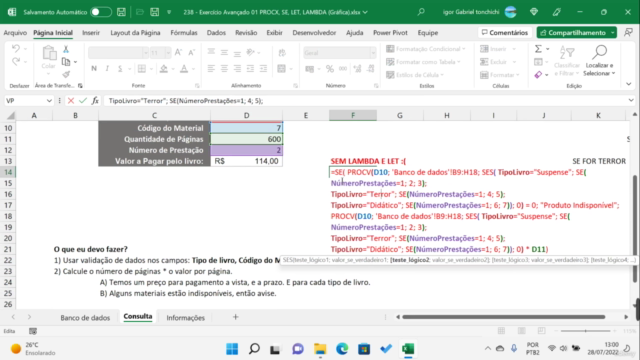
Task: Increase font size with larger A icon
Action: 178,52
